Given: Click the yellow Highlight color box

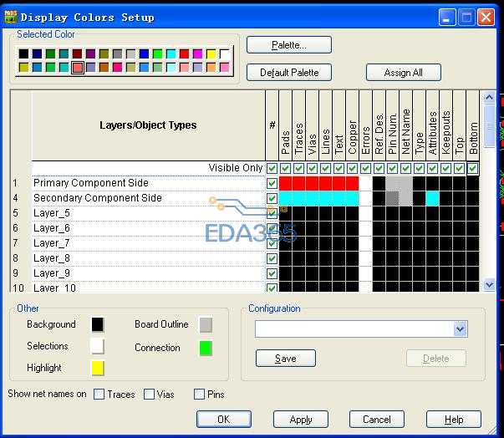Looking at the screenshot, I should (x=98, y=368).
